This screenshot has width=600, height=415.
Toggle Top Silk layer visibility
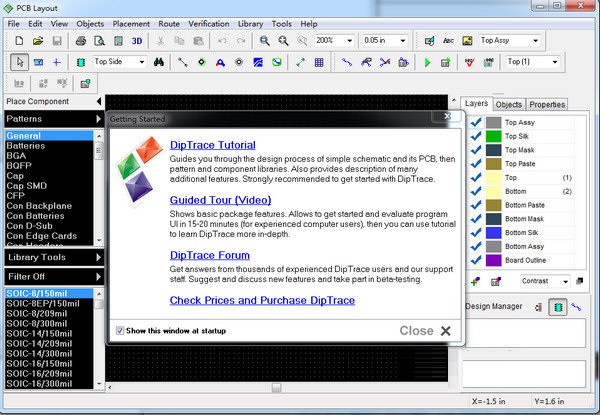476,136
